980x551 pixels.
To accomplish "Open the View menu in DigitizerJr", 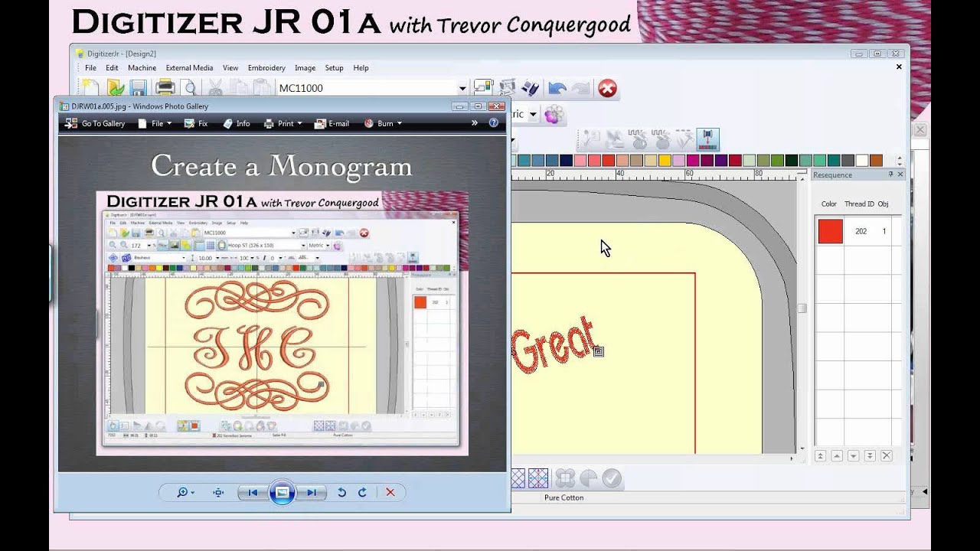I will [x=230, y=68].
